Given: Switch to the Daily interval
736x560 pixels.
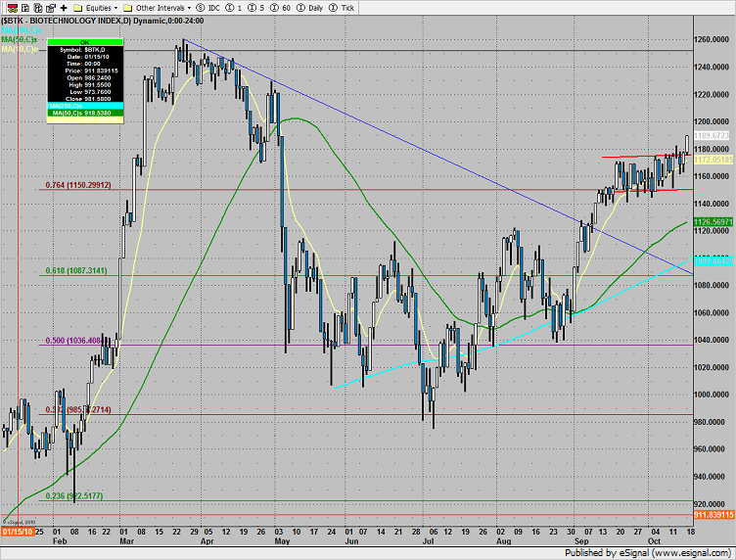Looking at the screenshot, I should coord(310,8).
